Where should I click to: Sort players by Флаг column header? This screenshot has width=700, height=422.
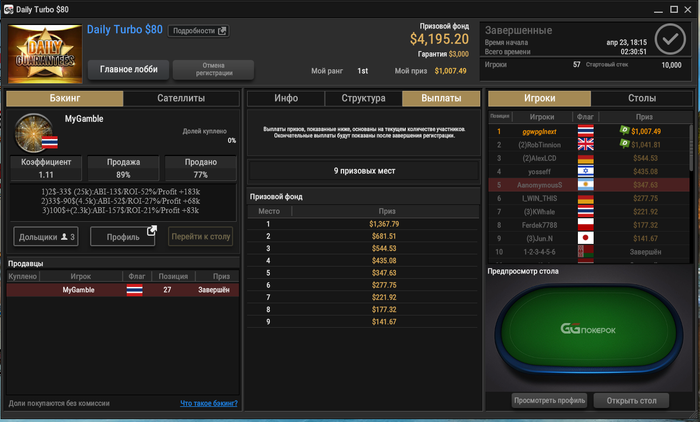[x=585, y=117]
